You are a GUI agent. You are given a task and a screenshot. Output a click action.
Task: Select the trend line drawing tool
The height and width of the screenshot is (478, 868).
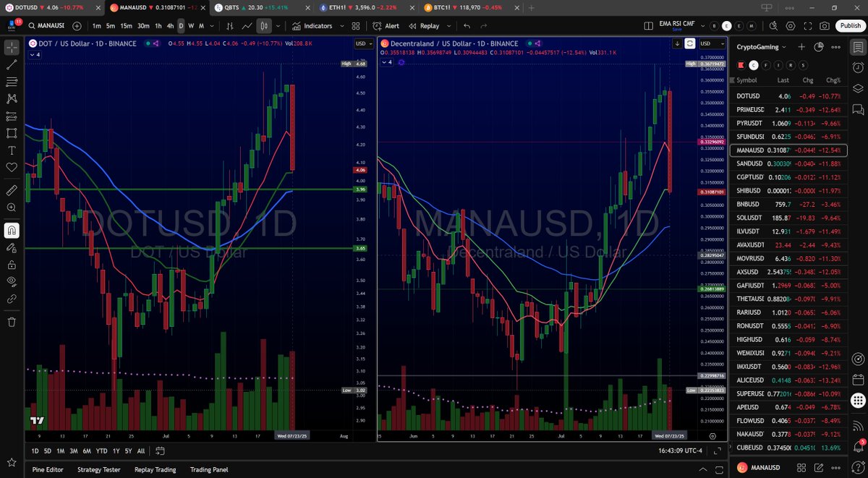tap(12, 64)
